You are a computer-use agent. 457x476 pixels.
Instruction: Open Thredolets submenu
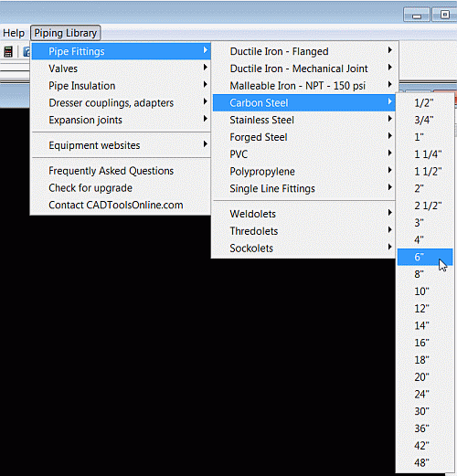(x=303, y=231)
